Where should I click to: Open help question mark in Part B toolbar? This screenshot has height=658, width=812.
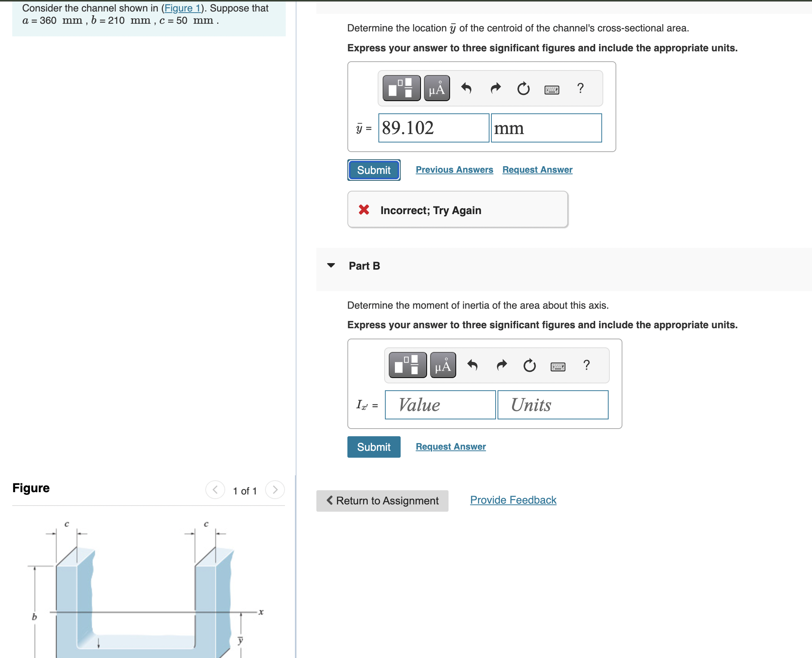[x=586, y=365]
